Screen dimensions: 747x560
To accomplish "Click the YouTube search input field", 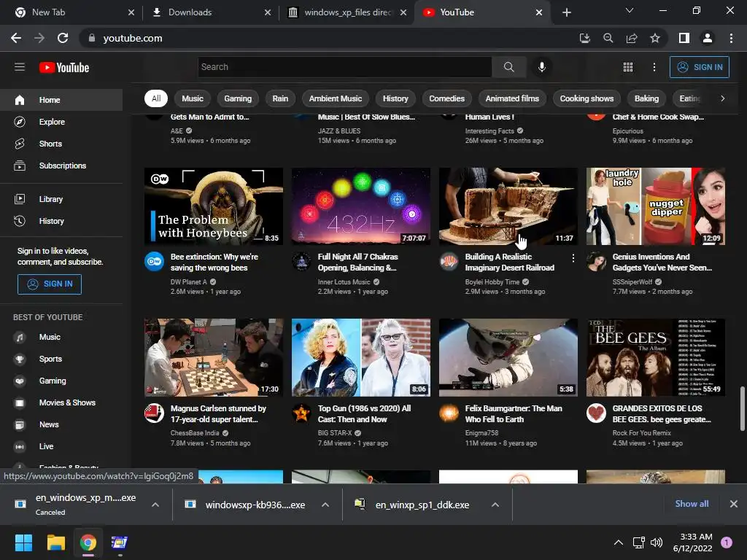I will pyautogui.click(x=345, y=67).
